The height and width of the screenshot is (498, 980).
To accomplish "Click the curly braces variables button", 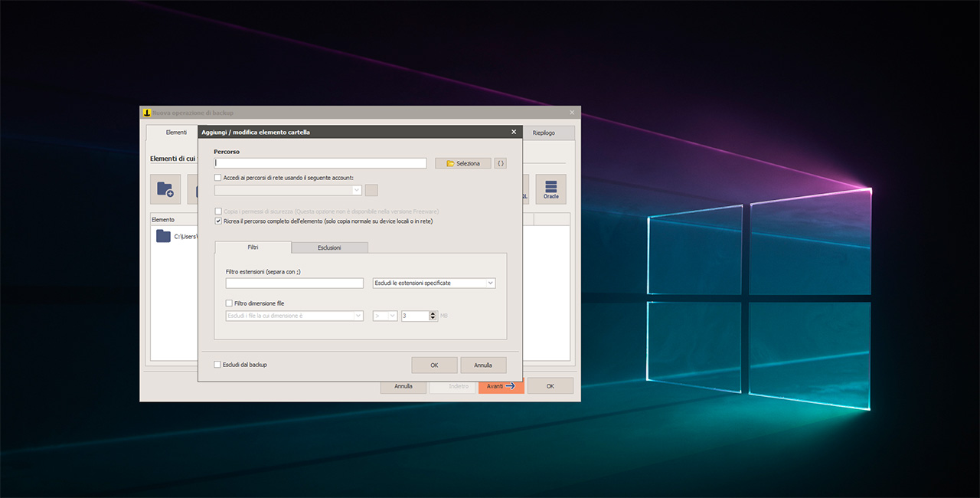I will 501,163.
